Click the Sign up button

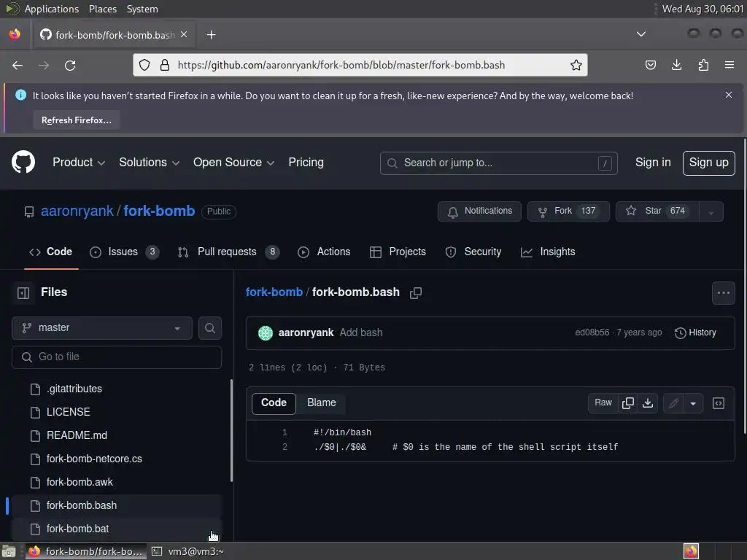click(x=708, y=163)
